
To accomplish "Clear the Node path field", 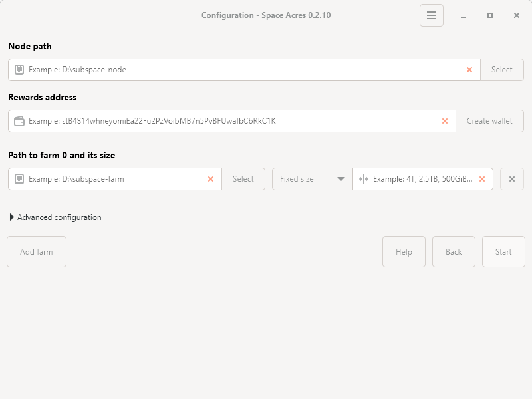I will click(469, 70).
